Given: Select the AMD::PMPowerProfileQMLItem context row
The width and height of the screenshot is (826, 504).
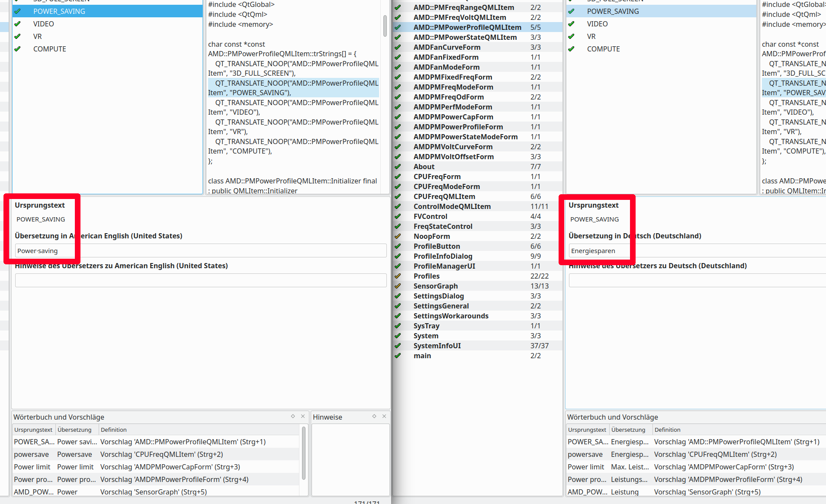Looking at the screenshot, I should coord(477,27).
